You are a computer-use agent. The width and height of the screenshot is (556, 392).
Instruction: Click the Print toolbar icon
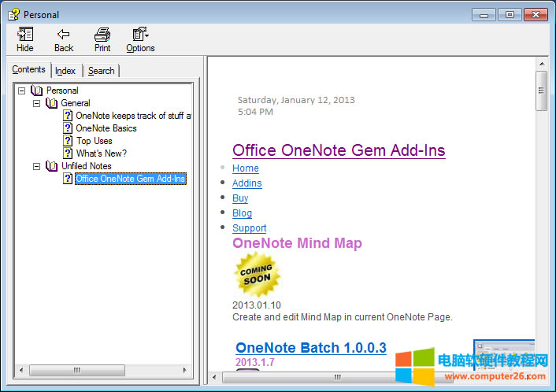coord(102,35)
